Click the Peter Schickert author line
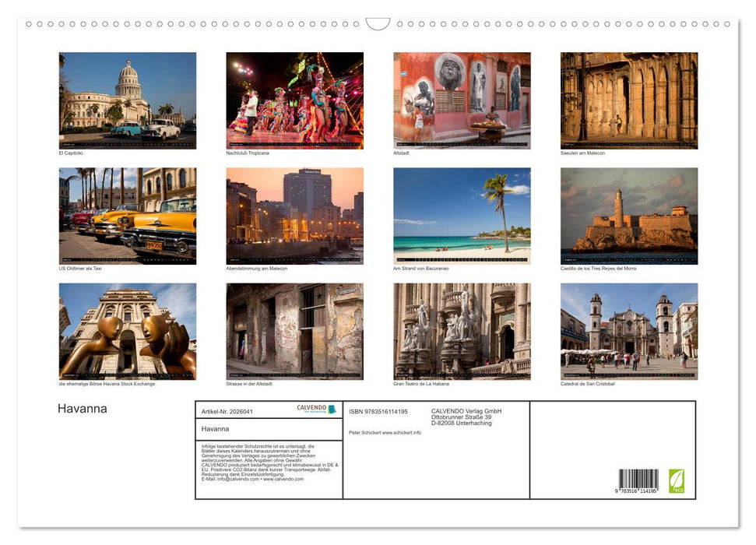The height and width of the screenshot is (545, 756). [x=364, y=432]
